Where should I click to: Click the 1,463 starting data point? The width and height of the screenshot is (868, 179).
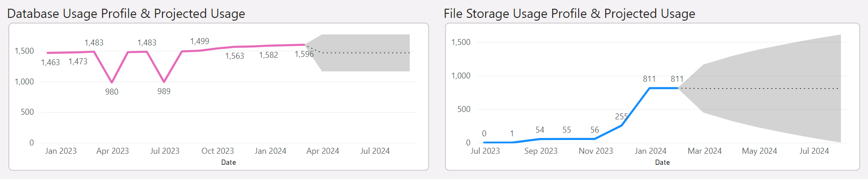(48, 53)
